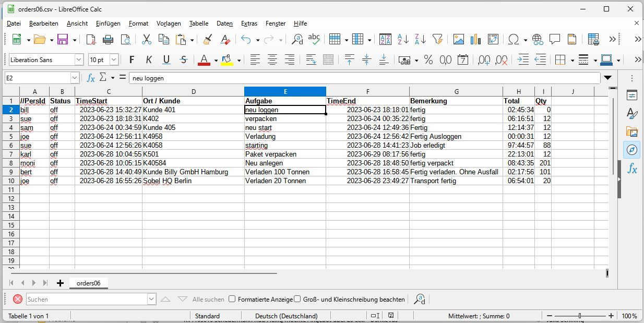The width and height of the screenshot is (644, 323).
Task: Open the Sort dialog icon
Action: [385, 40]
